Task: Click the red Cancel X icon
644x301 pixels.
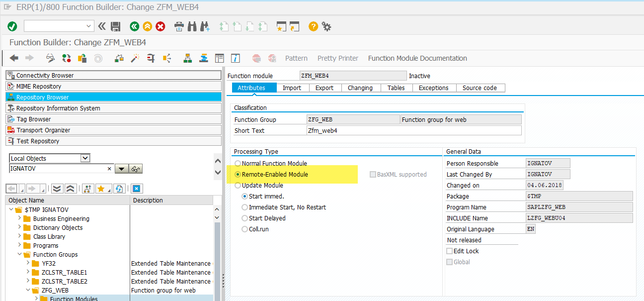Action: click(x=161, y=26)
